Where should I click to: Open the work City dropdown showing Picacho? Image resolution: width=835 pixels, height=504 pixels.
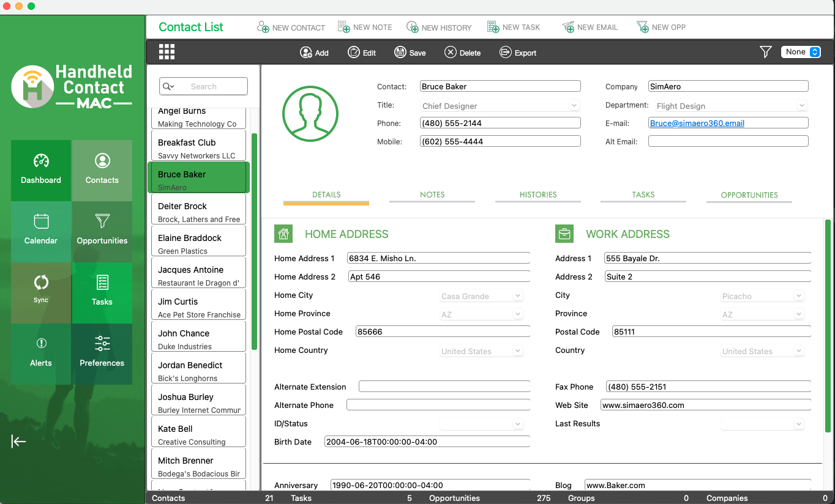[762, 296]
